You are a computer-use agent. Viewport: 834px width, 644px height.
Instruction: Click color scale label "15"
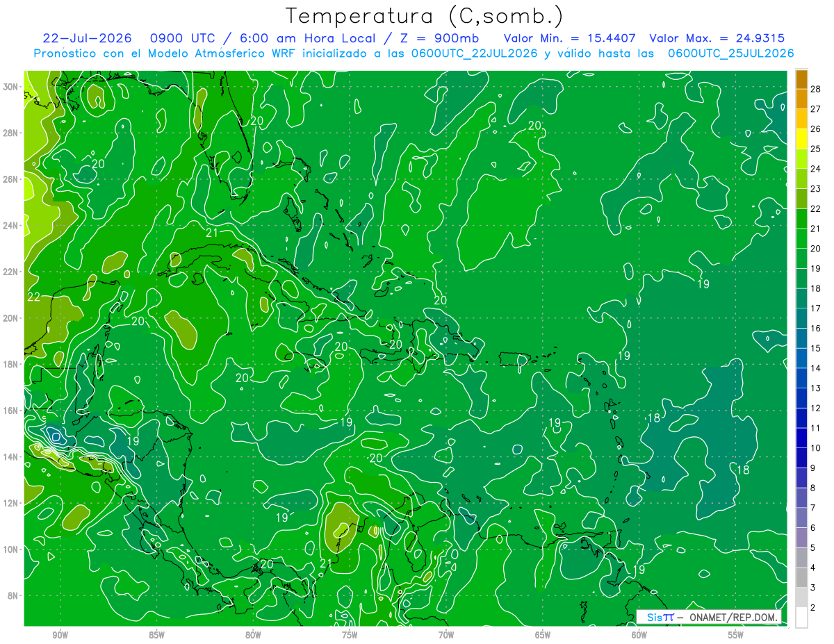(816, 348)
